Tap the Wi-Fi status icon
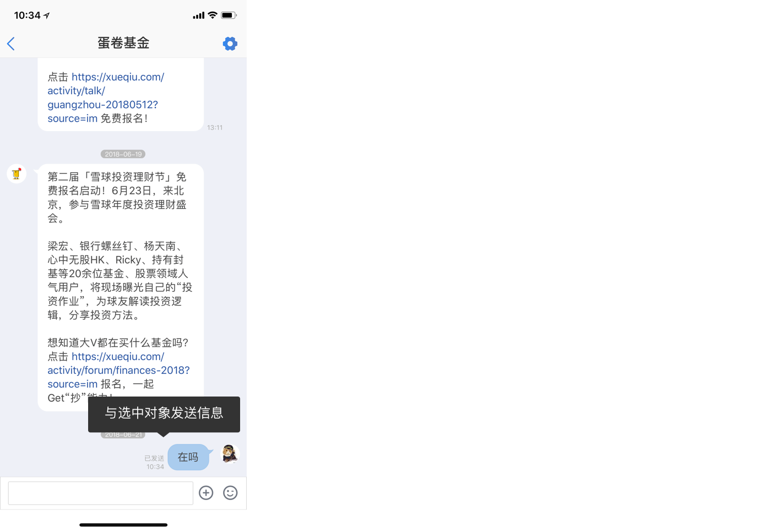Viewport: 771px width, 532px height. (213, 15)
